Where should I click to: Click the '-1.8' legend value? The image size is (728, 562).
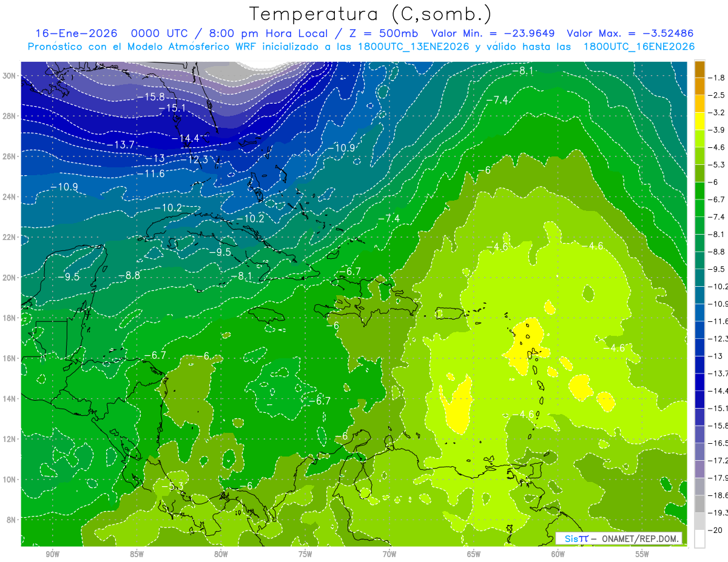[x=716, y=78]
